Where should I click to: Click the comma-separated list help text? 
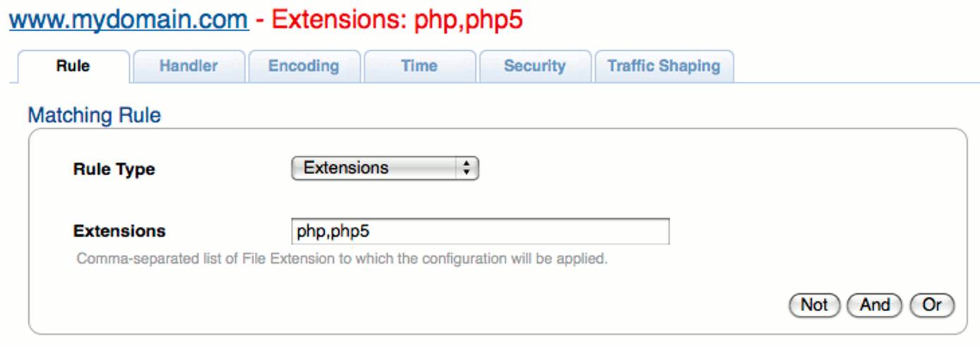(x=342, y=259)
